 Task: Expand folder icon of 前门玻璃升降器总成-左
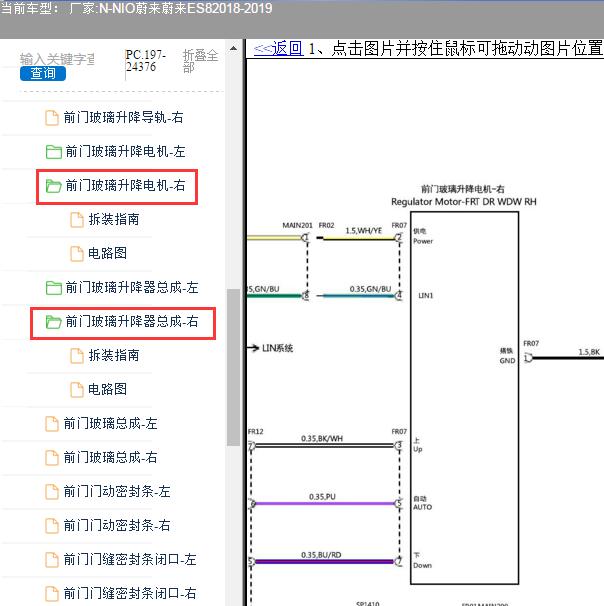coord(53,288)
